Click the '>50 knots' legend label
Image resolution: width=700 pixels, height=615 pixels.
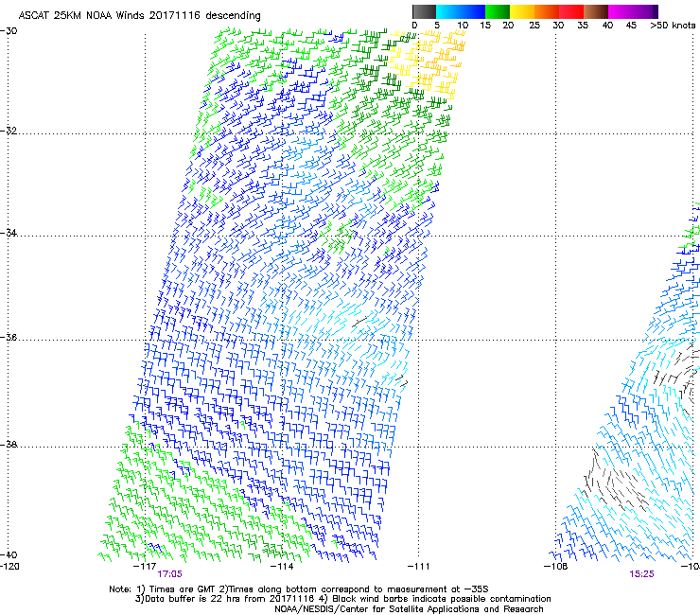pyautogui.click(x=673, y=26)
